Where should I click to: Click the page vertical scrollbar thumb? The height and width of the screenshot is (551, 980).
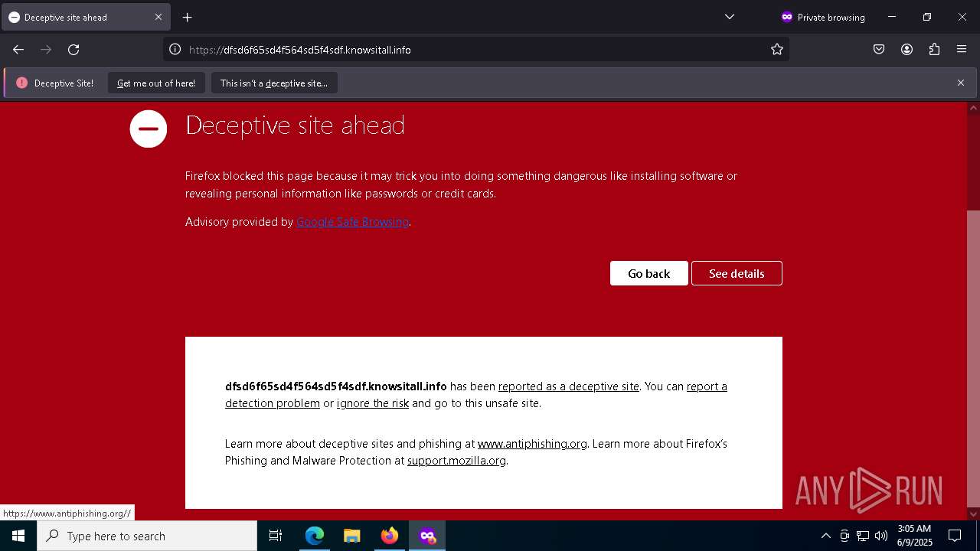pyautogui.click(x=973, y=357)
